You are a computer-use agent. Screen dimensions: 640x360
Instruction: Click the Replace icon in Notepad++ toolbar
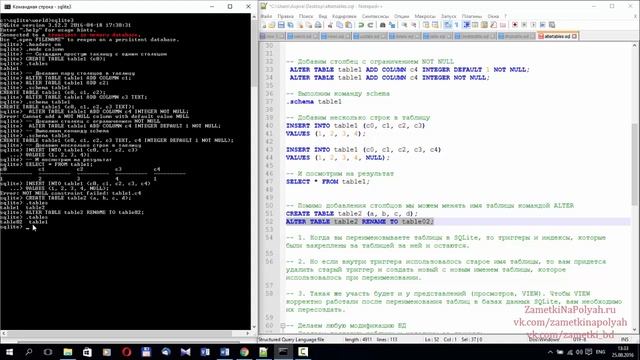coord(392,25)
